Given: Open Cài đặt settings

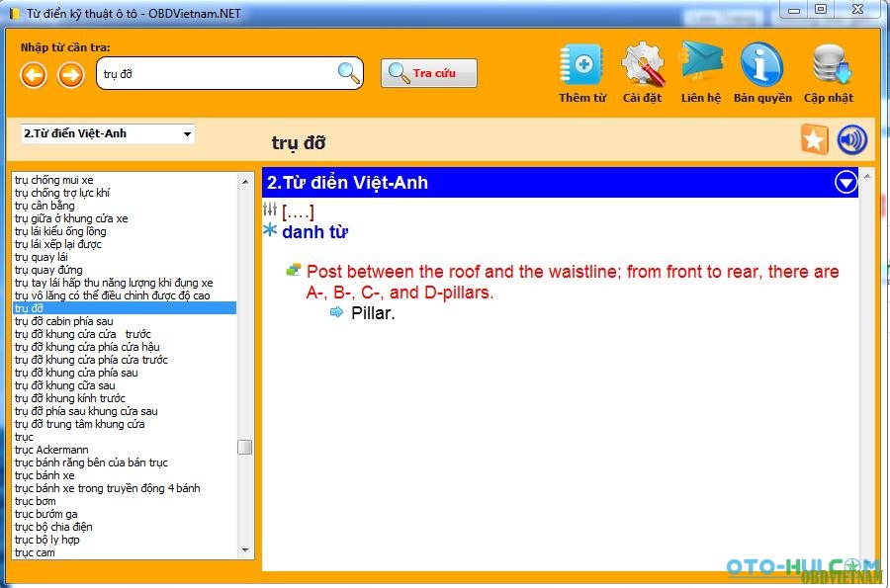Looking at the screenshot, I should (642, 72).
